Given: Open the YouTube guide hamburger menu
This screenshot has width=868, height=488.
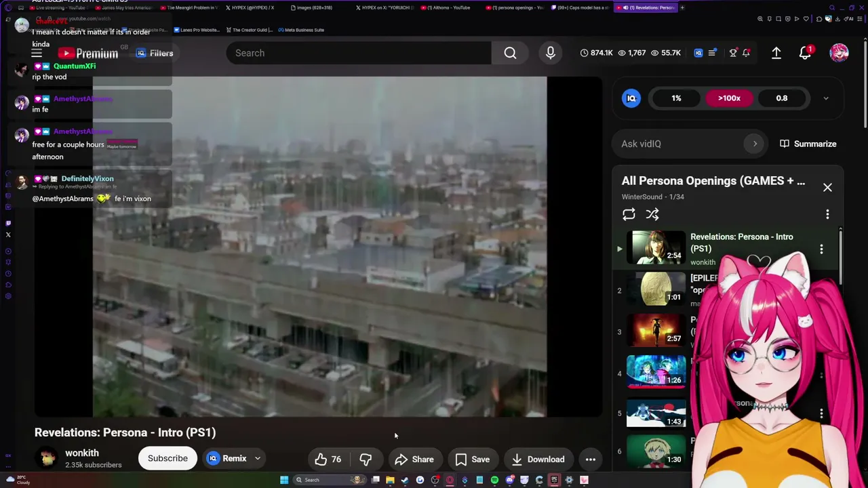Looking at the screenshot, I should click(37, 53).
